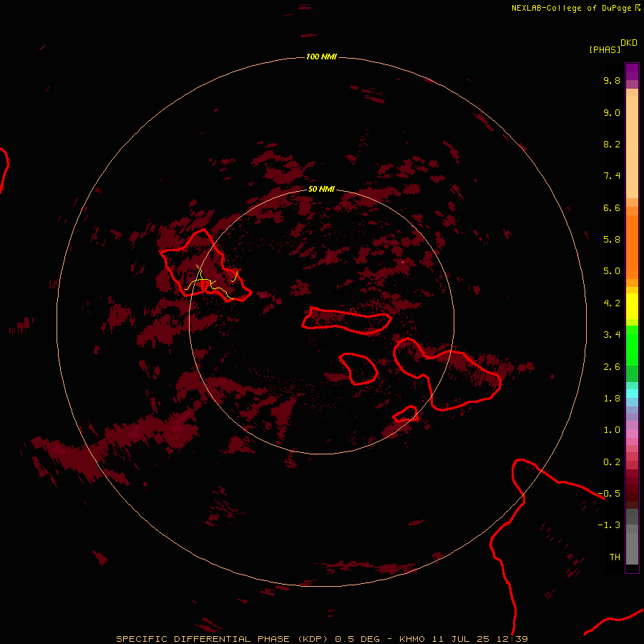Click the long narrow island near radar center

point(346,321)
